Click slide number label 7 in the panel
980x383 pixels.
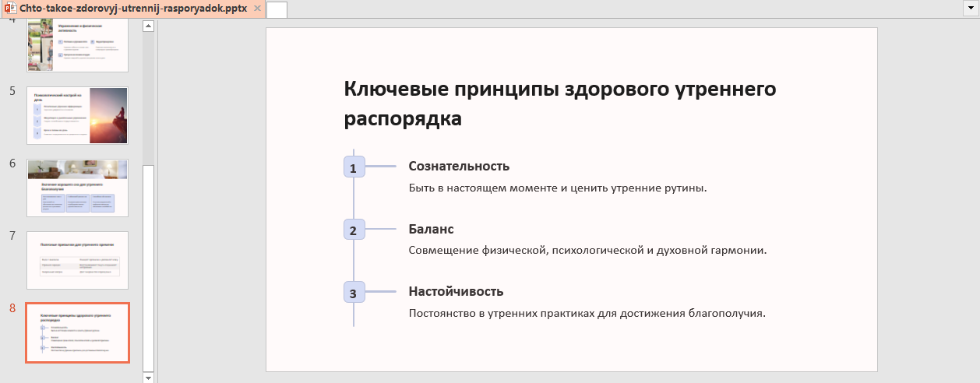coord(12,235)
